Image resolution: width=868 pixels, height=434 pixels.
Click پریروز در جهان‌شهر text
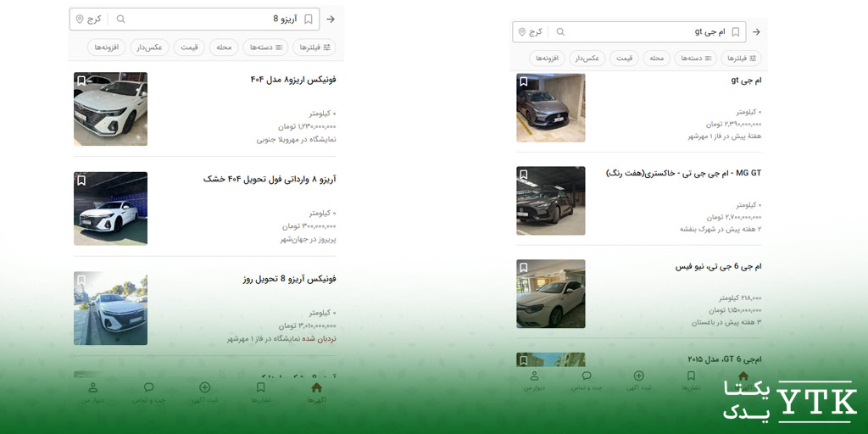coord(308,240)
